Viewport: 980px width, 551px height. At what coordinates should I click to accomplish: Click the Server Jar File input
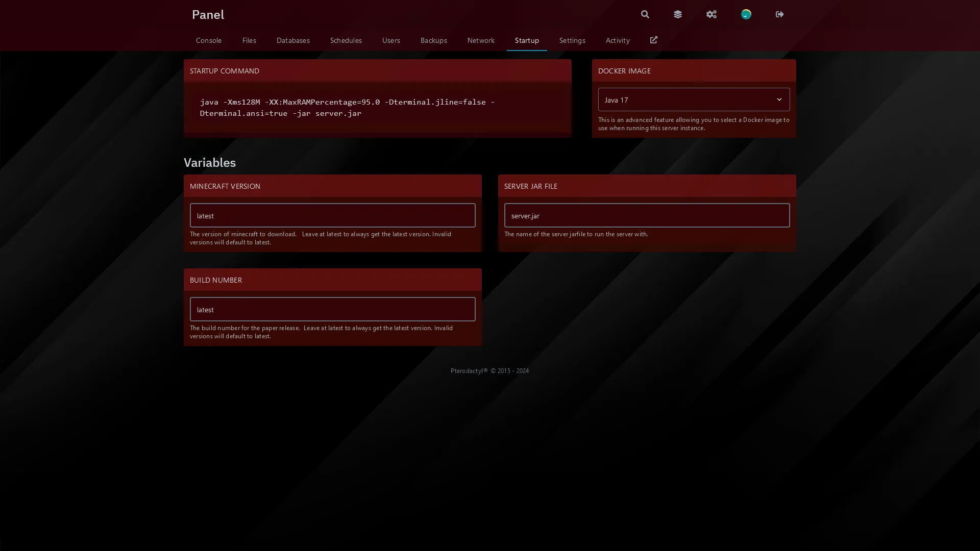click(647, 215)
